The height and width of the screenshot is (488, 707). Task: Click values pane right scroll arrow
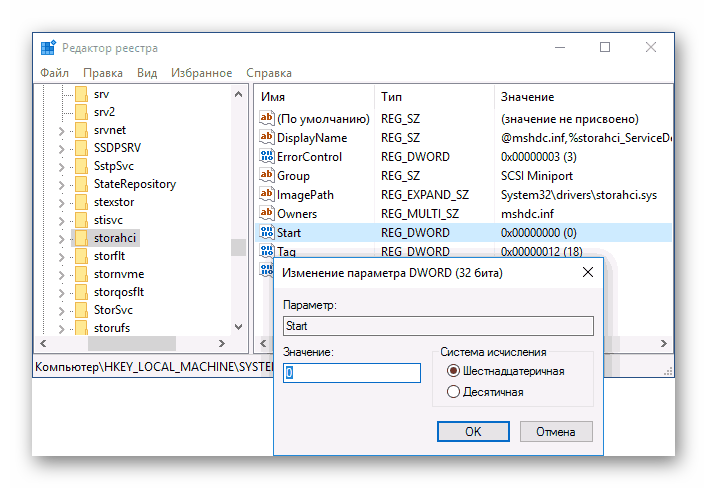click(x=664, y=343)
